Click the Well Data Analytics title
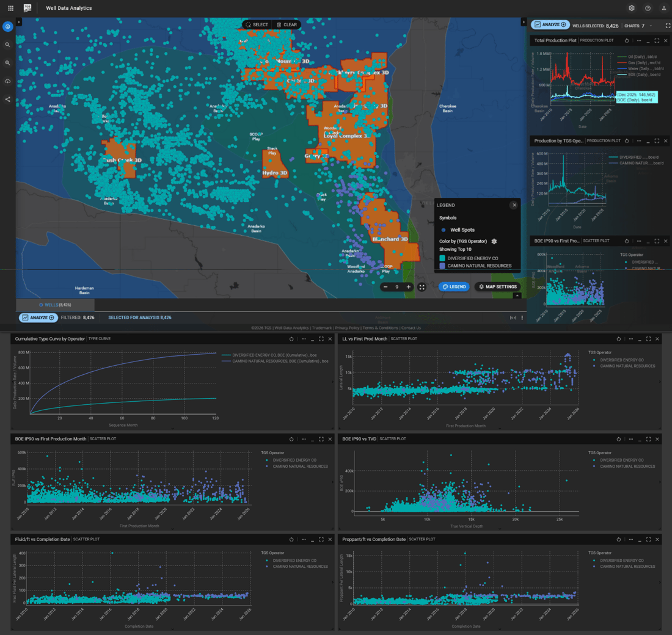 69,8
